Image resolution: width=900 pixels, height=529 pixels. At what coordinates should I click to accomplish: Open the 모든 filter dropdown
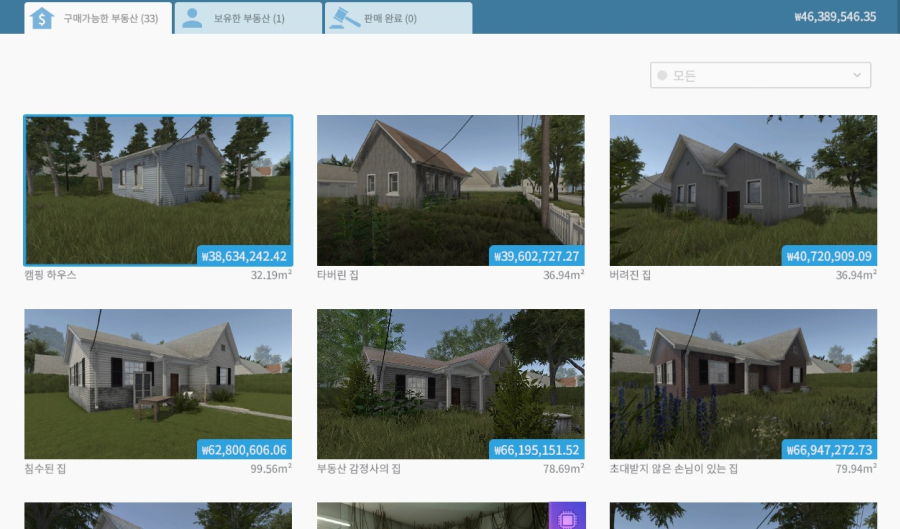pos(760,75)
